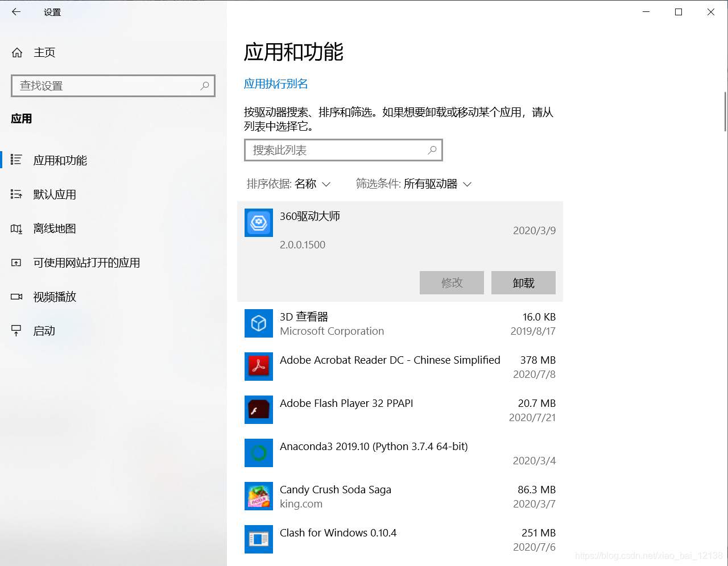Click the 360驱动大师 app icon
Viewport: 728px width, 566px height.
(259, 223)
